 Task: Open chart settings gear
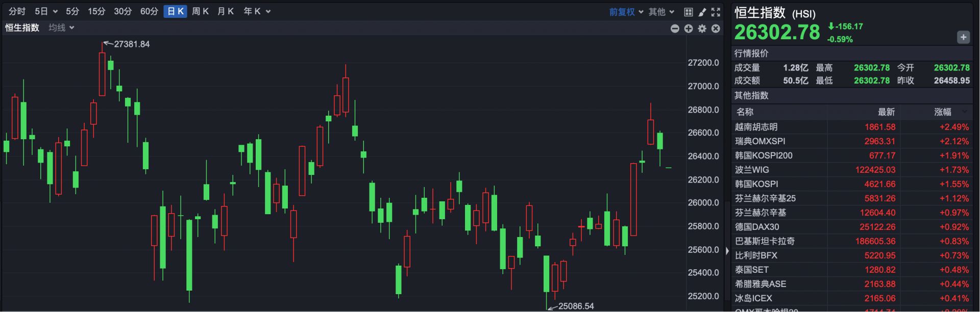(702, 29)
